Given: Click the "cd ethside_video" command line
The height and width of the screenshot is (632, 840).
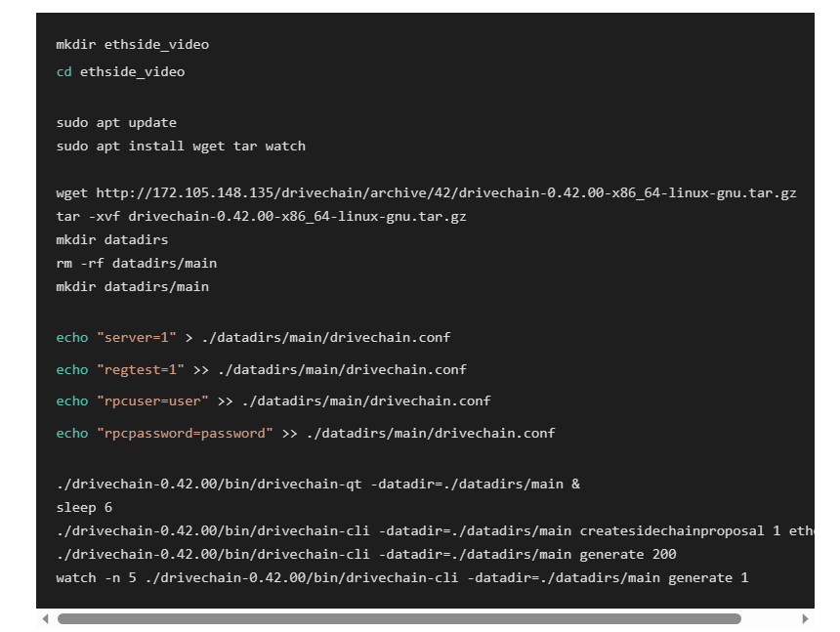Looking at the screenshot, I should [x=120, y=71].
